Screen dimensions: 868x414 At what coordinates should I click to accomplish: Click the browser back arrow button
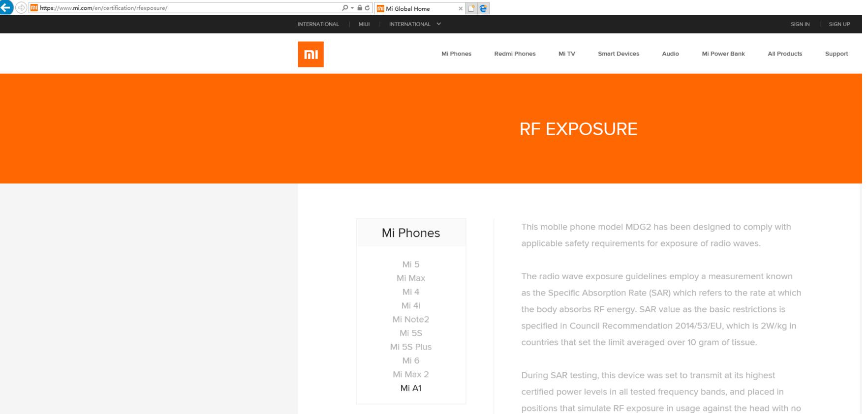pos(6,7)
